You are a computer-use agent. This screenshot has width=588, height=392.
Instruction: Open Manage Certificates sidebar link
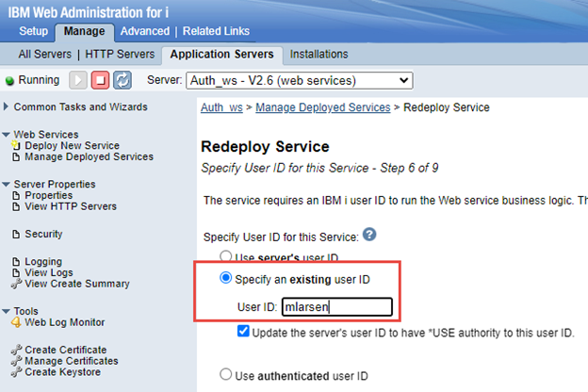[x=72, y=361]
